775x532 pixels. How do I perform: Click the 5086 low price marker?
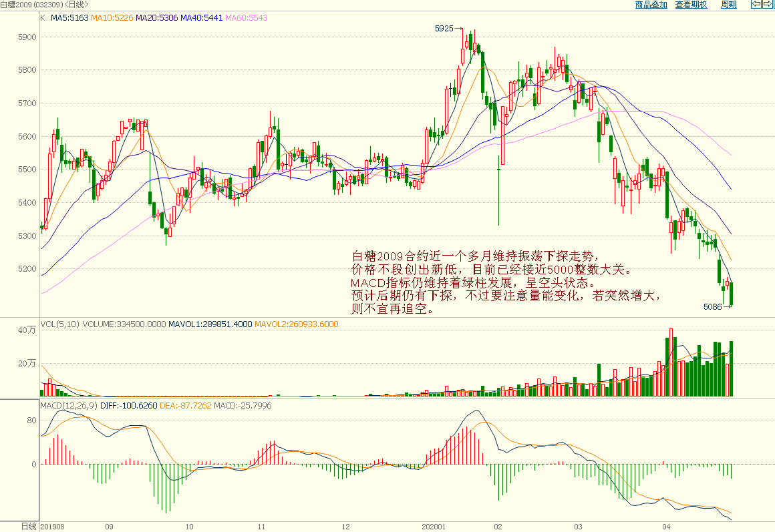point(713,307)
